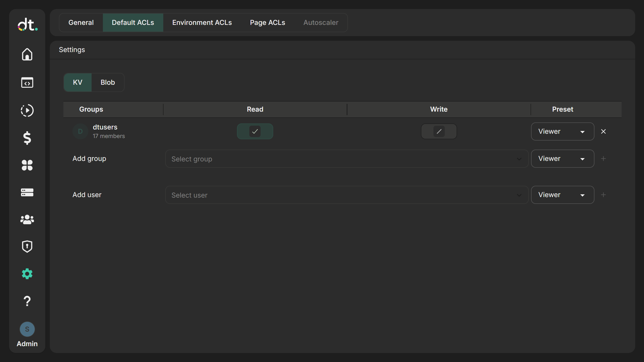This screenshot has width=644, height=362.
Task: Click the dt. logo
Action: click(28, 25)
